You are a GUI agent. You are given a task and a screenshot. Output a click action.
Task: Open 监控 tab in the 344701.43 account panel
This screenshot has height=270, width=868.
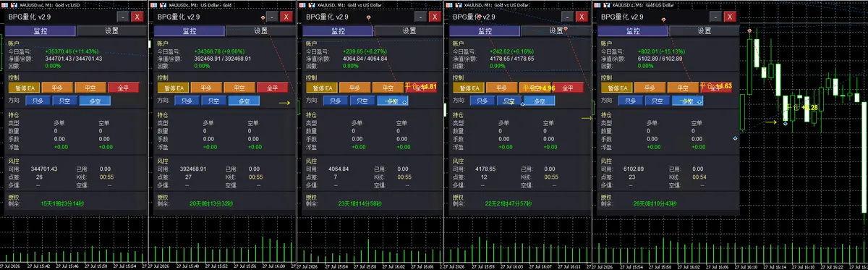point(41,31)
